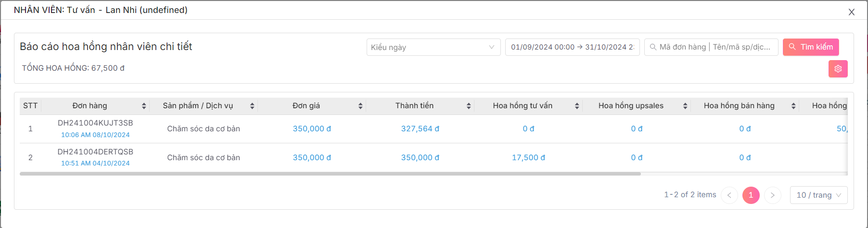Open order DH241004KUJT3SB
Viewport: 868px width, 228px height.
(x=95, y=123)
